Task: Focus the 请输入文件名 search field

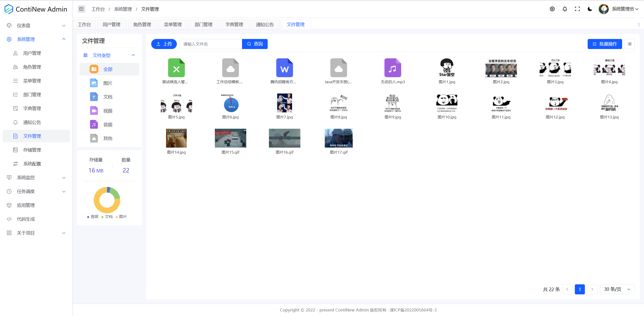Action: coord(211,44)
